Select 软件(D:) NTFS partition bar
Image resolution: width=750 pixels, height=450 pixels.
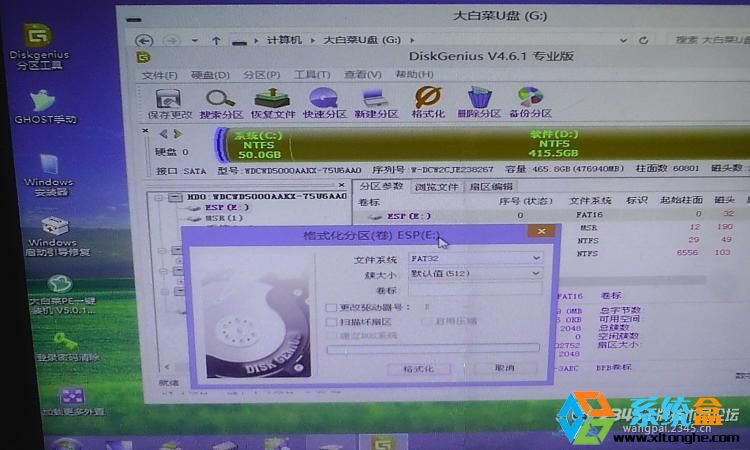tap(519, 144)
